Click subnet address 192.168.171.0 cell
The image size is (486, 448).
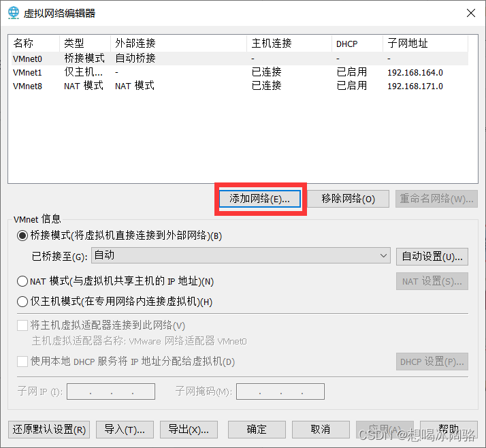click(x=415, y=86)
